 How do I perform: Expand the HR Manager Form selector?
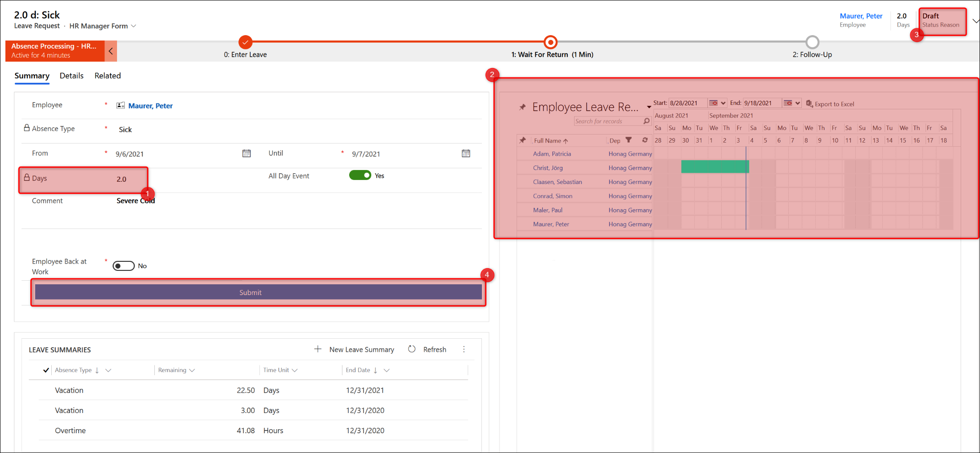[x=134, y=26]
